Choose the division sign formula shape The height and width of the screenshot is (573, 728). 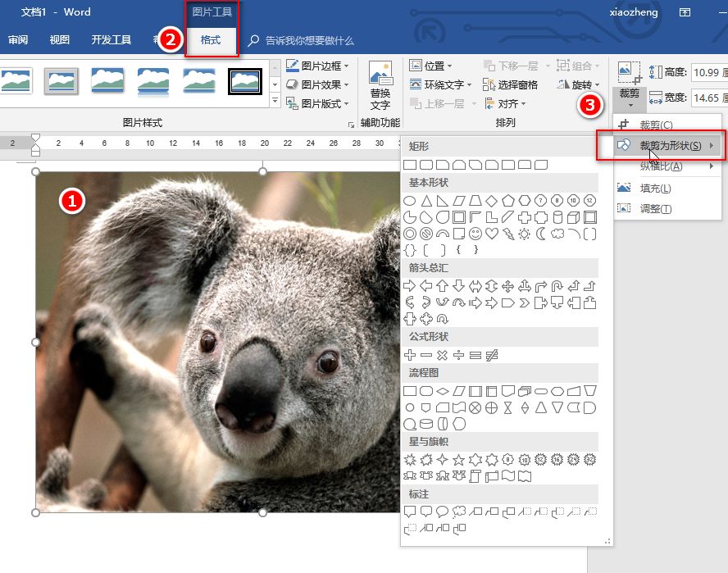[x=459, y=355]
